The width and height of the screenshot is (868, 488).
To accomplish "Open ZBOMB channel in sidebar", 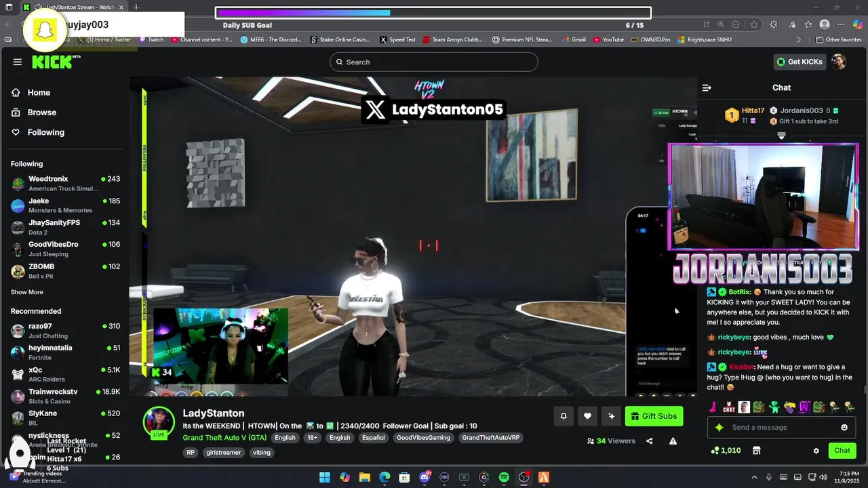I will coord(65,271).
